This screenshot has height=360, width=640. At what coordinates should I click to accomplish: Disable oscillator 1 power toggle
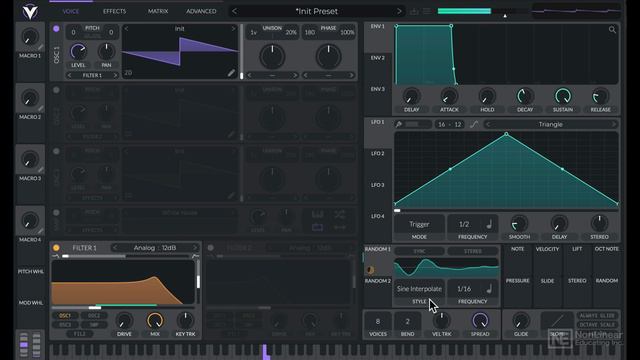pyautogui.click(x=56, y=29)
